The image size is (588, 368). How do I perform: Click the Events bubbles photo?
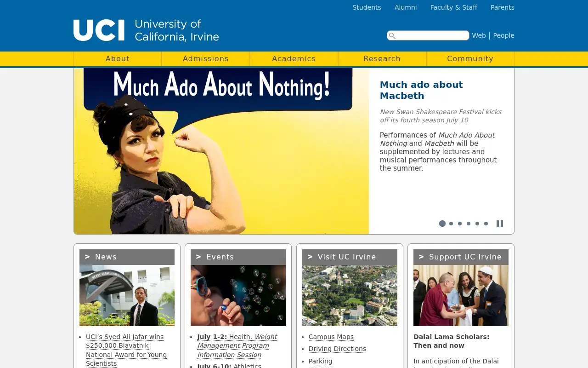(238, 295)
